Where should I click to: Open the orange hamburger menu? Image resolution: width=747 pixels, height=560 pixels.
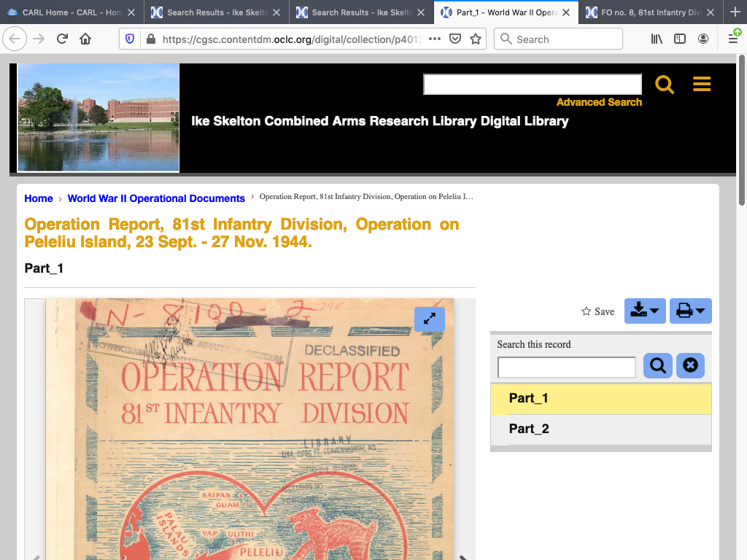[x=702, y=85]
